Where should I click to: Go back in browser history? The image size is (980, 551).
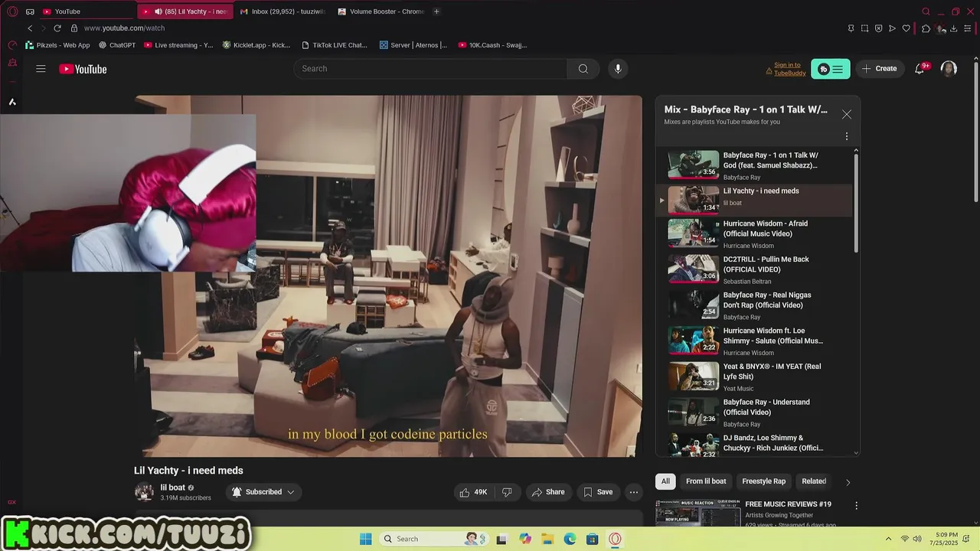coord(30,28)
